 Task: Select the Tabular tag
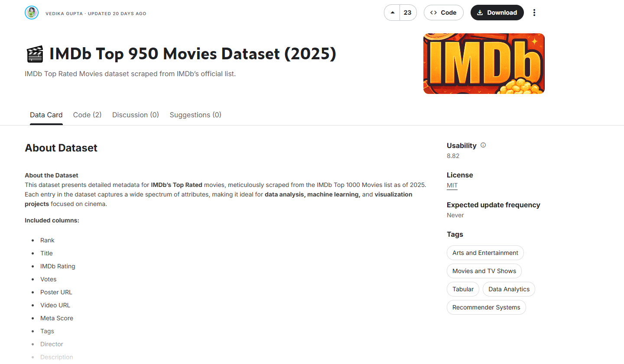pyautogui.click(x=463, y=289)
